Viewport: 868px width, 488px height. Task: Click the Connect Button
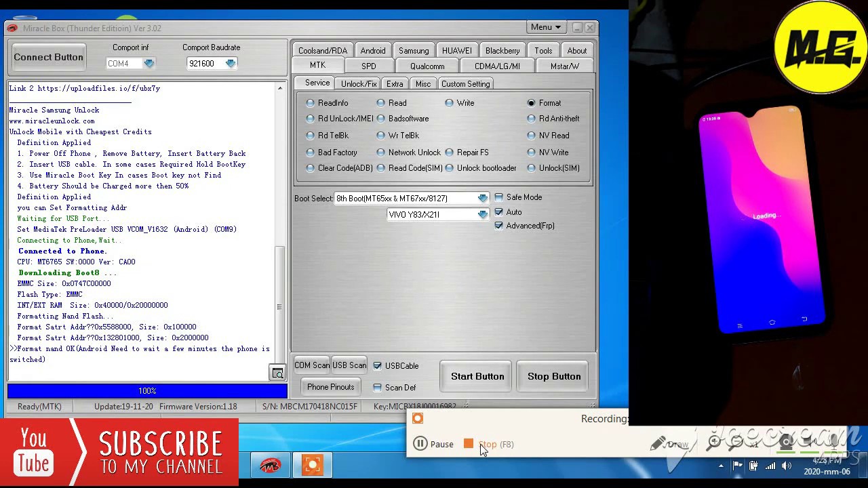click(x=49, y=57)
